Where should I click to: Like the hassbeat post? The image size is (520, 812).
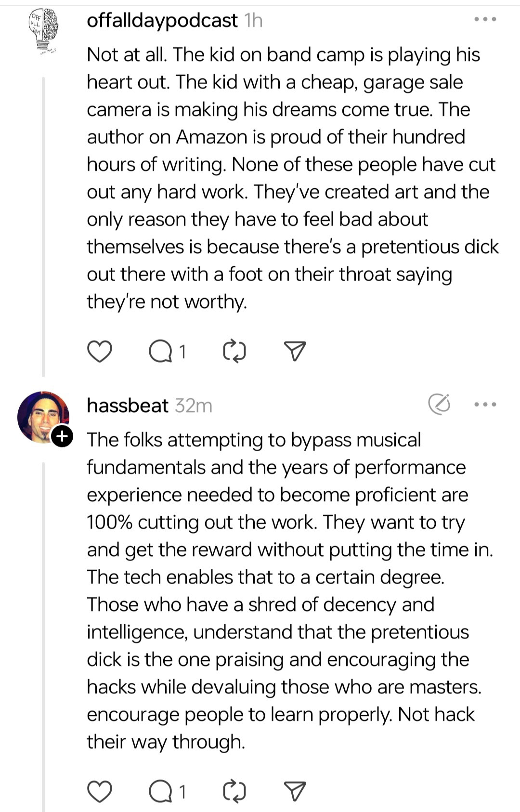coord(99,791)
